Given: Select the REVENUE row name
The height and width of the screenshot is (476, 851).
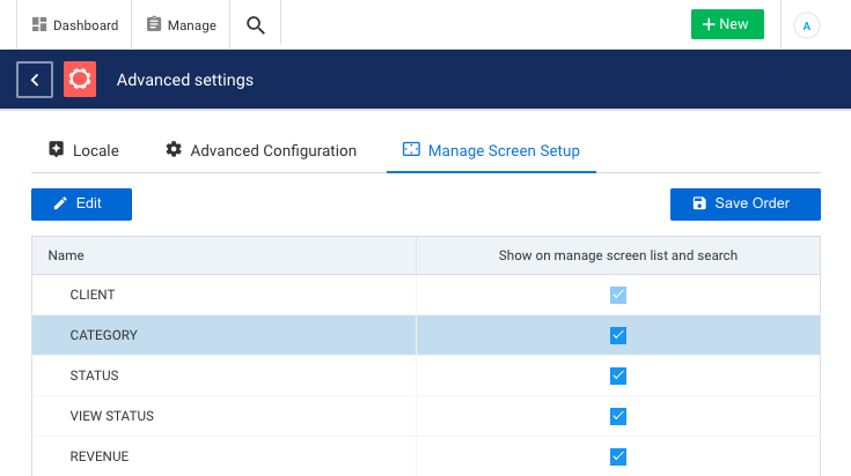Looking at the screenshot, I should pos(99,456).
